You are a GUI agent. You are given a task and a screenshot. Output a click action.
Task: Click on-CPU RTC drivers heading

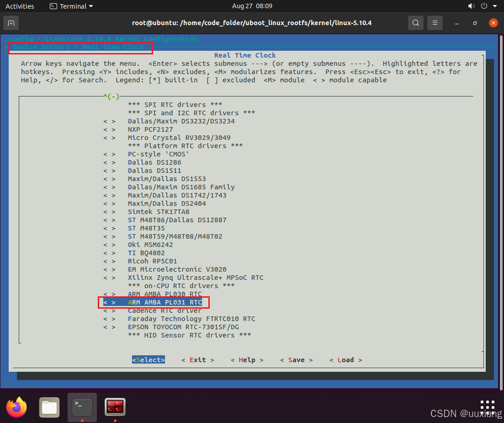(x=181, y=286)
